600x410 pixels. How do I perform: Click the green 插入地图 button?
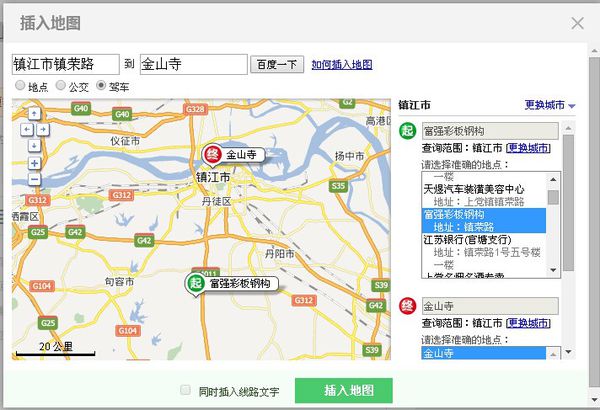click(343, 390)
